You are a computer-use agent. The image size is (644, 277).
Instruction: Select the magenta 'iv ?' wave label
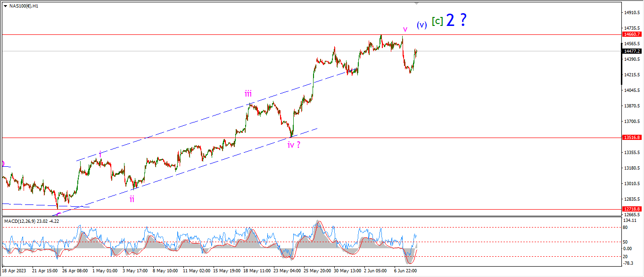tap(294, 145)
